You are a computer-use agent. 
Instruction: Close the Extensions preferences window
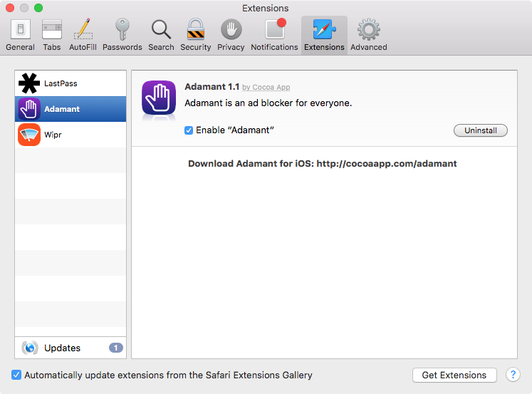[x=10, y=8]
